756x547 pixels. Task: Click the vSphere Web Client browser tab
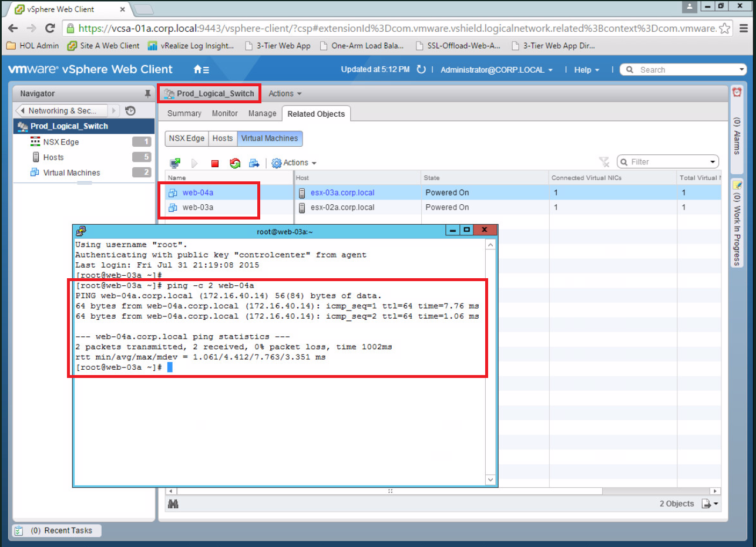[69, 9]
